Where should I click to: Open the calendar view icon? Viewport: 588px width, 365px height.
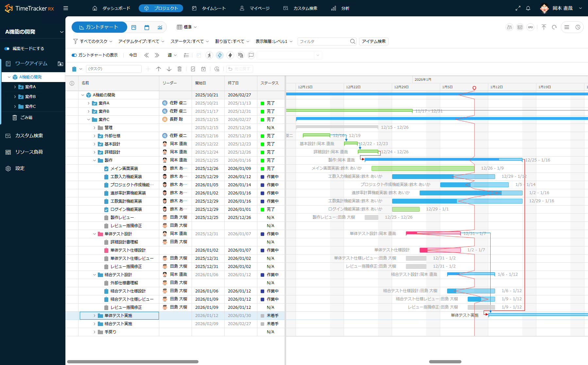coord(147,27)
